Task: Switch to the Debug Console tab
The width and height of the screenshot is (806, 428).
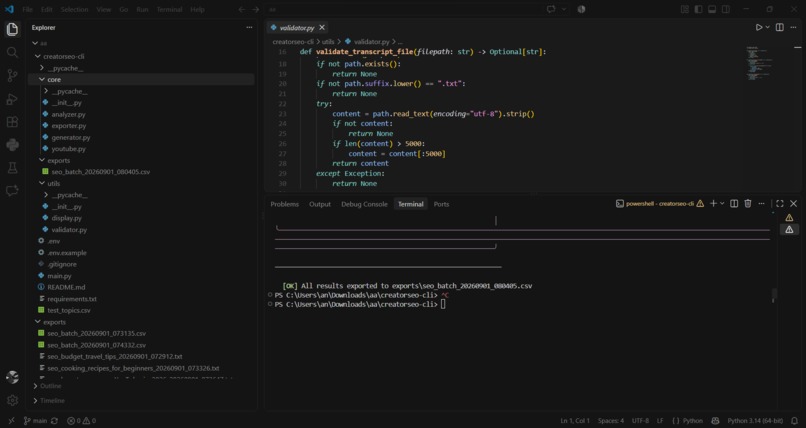Action: (x=364, y=204)
